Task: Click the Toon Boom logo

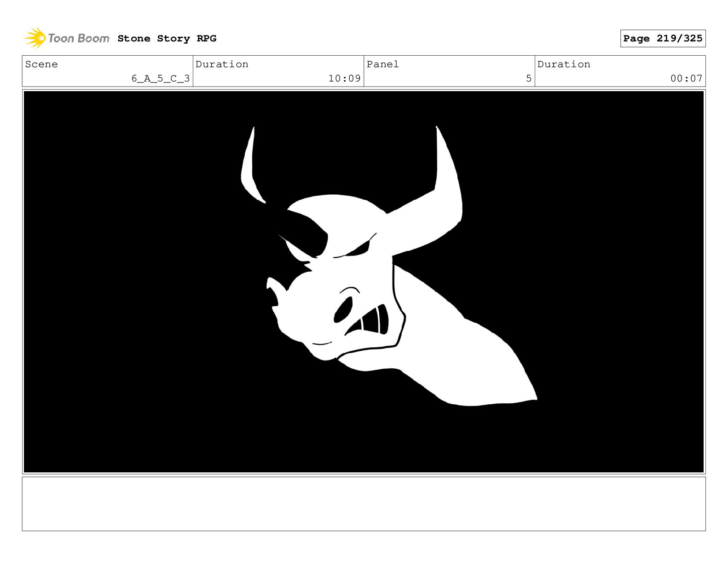Action: (x=67, y=38)
